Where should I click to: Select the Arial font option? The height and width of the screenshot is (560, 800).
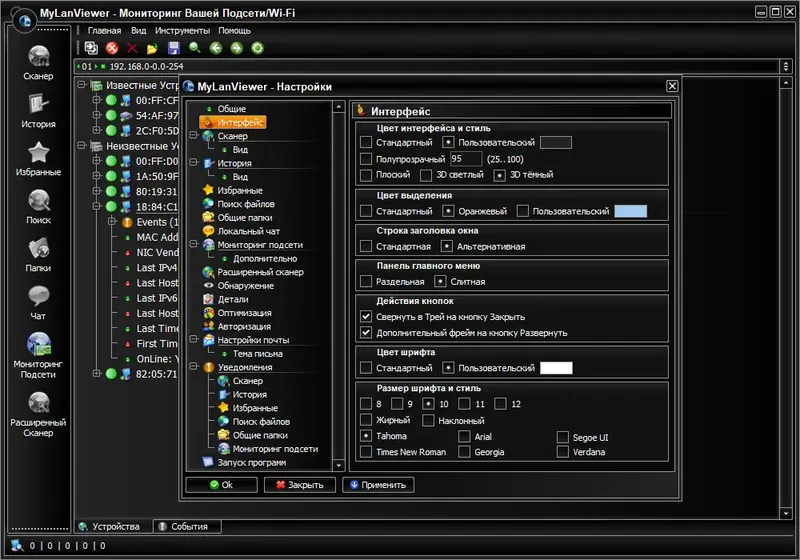pyautogui.click(x=465, y=436)
